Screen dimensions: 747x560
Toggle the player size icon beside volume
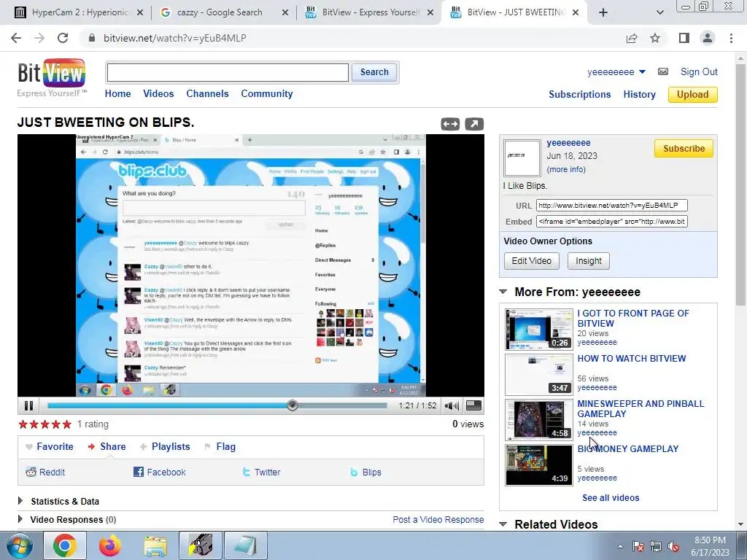[x=473, y=405]
